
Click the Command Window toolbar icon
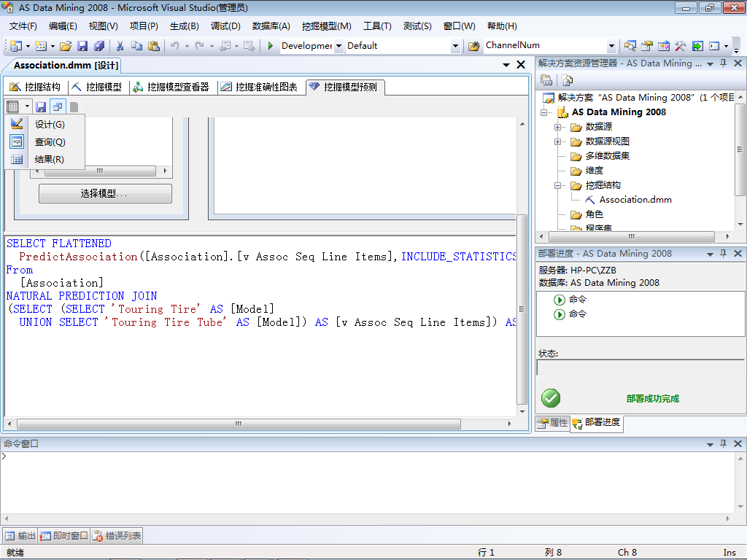713,46
